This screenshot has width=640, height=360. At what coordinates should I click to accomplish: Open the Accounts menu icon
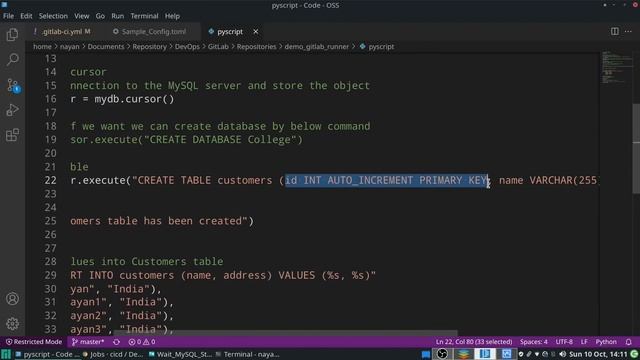pos(12,299)
